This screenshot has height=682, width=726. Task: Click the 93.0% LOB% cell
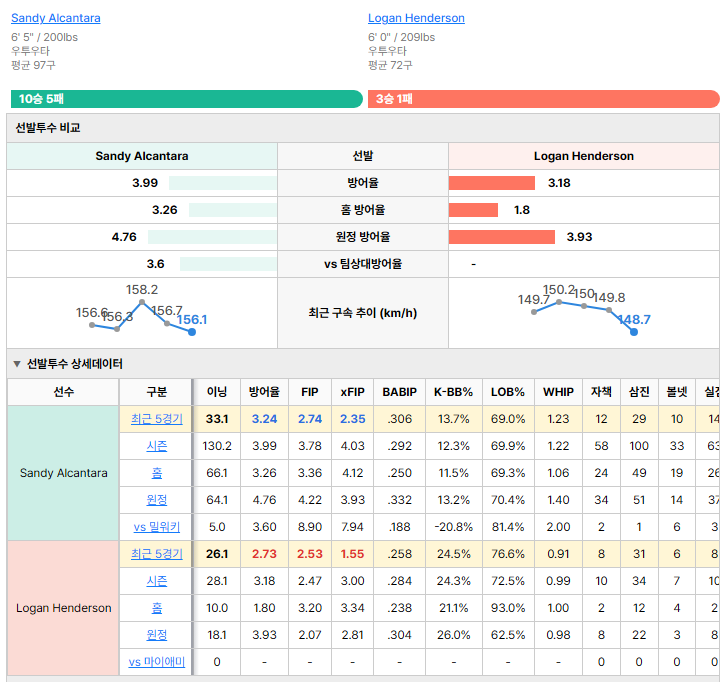coord(508,608)
